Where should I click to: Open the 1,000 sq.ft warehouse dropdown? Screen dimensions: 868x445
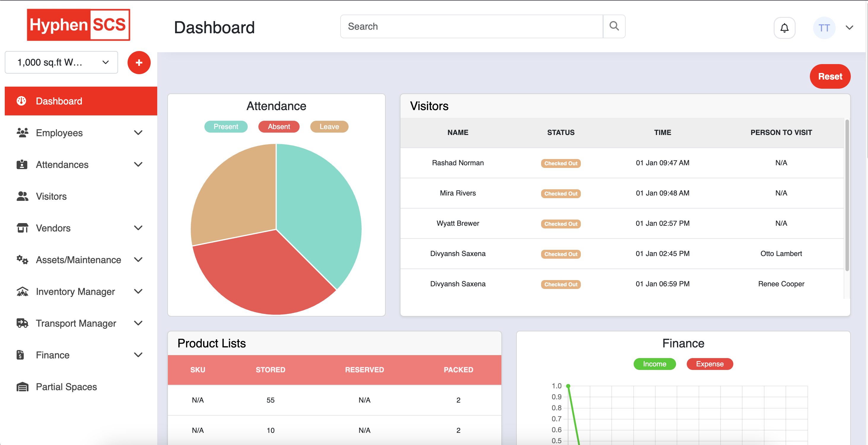61,62
